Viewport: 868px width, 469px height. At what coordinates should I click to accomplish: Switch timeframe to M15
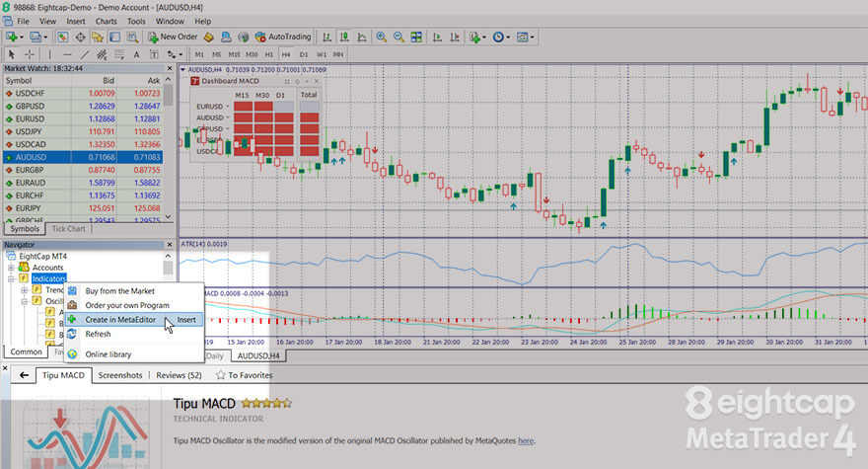(234, 54)
